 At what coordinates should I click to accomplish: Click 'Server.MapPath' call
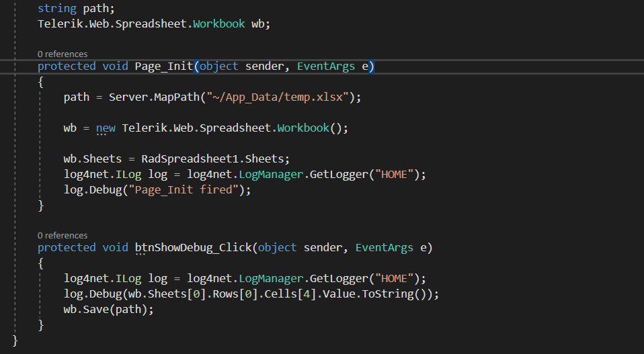[x=154, y=97]
